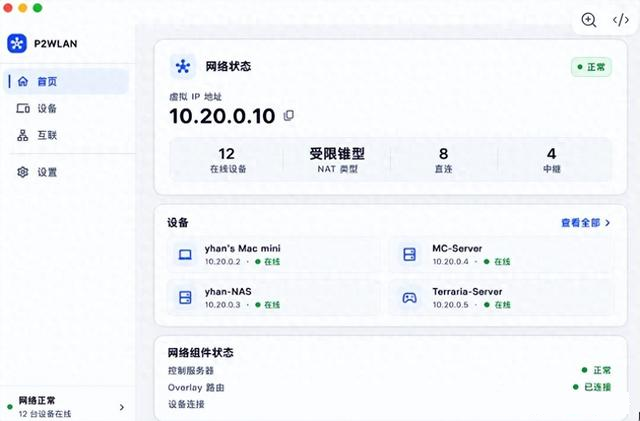Click the 已连接 status of Overlay 路由
The image size is (640, 421).
592,387
